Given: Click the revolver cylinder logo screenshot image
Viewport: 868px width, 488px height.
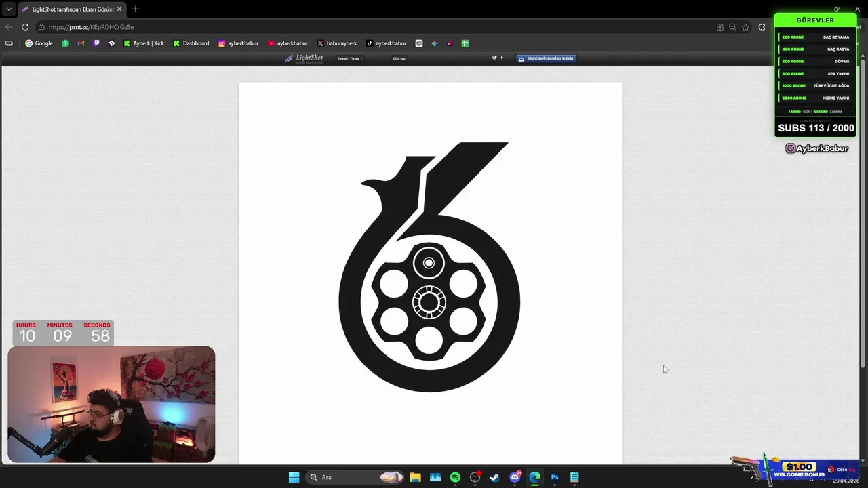Looking at the screenshot, I should (430, 273).
